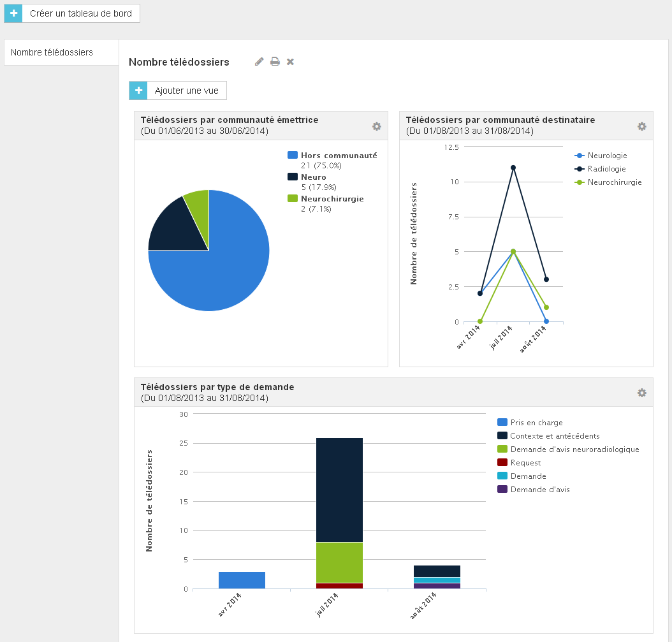
Task: Click the Hors communauté blue legend swatch
Action: coord(292,155)
